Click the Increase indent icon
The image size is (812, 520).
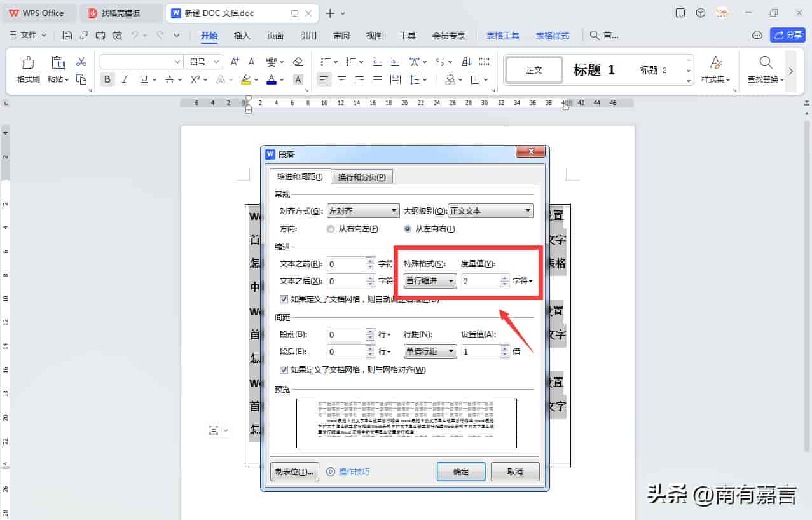(396, 62)
